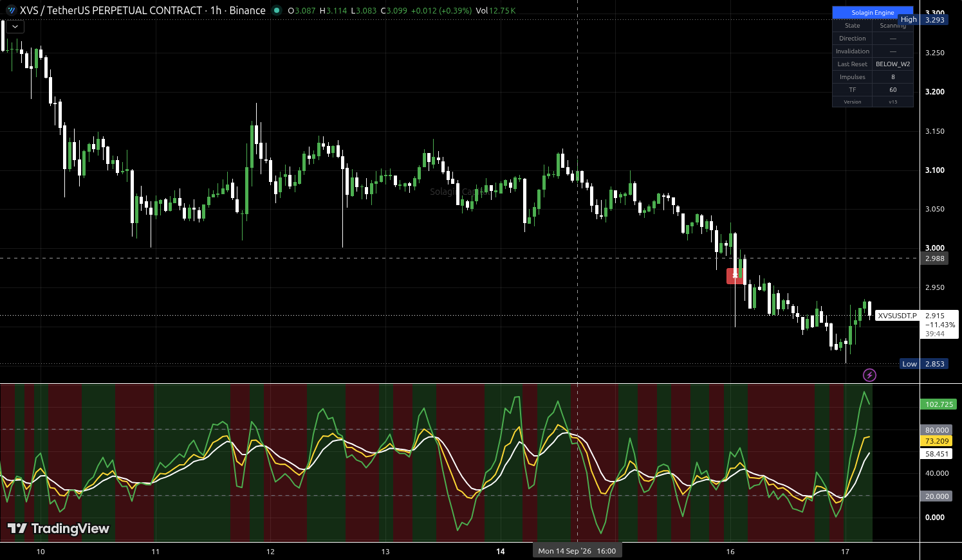This screenshot has height=560, width=962.
Task: Click the 3.100 price axis label
Action: pyautogui.click(x=935, y=170)
